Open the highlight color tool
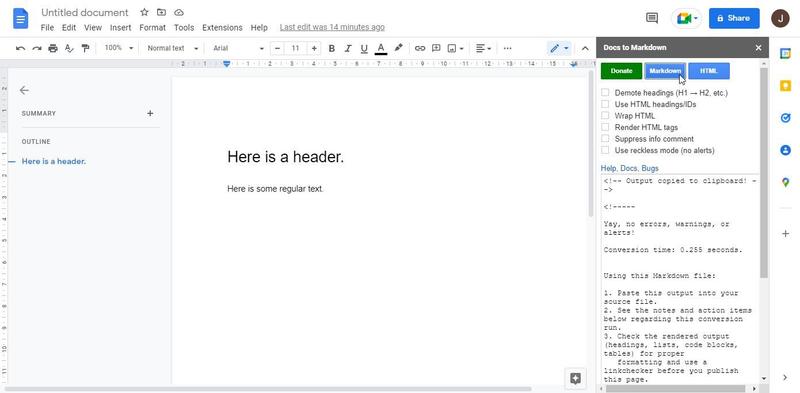Image resolution: width=800 pixels, height=393 pixels. 398,48
